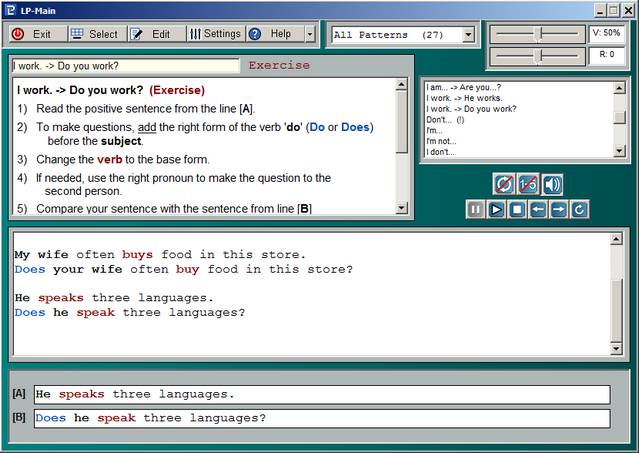The height and width of the screenshot is (453, 639).
Task: Expand the toolbar overflow arrow next to Help
Action: 310,34
